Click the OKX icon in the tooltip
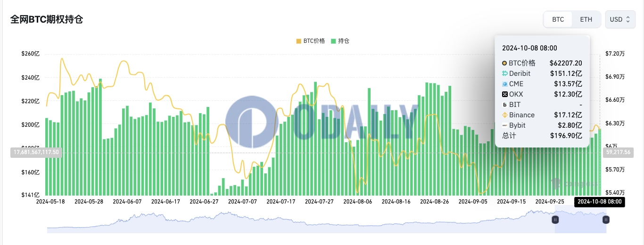Screen dimensions: 644x245 pos(504,94)
